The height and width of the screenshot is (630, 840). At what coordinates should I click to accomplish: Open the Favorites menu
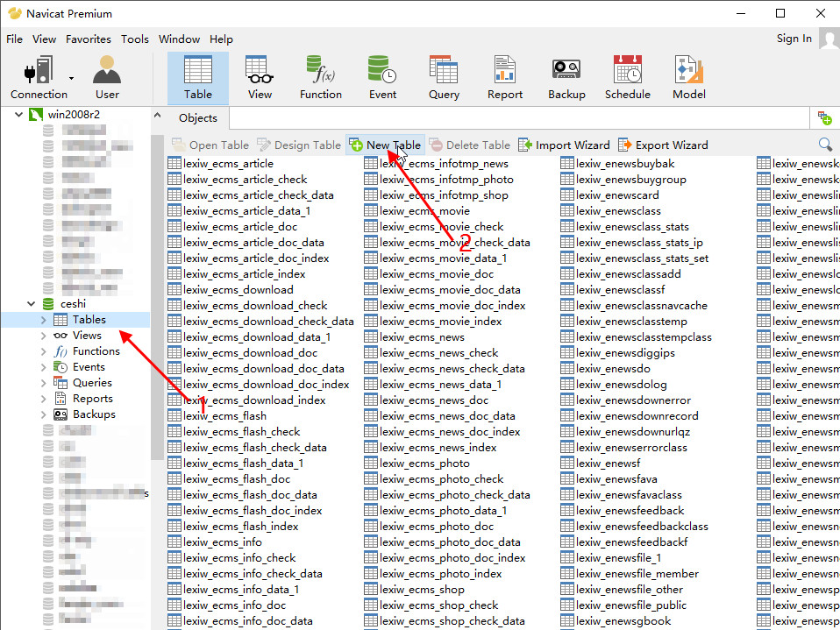pos(89,39)
